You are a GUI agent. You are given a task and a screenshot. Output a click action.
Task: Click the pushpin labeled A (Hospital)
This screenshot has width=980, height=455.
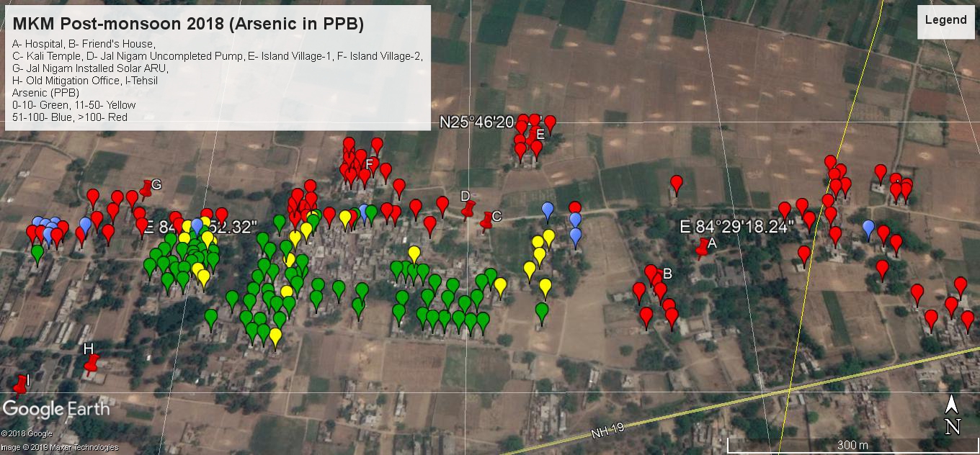coord(703,248)
